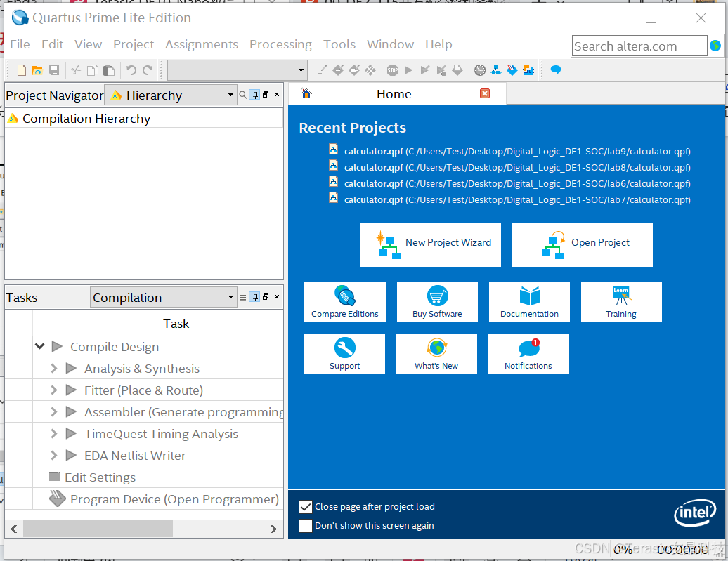This screenshot has width=728, height=561.
Task: Open recent project lab9 calculator.qpf
Action: pyautogui.click(x=517, y=151)
